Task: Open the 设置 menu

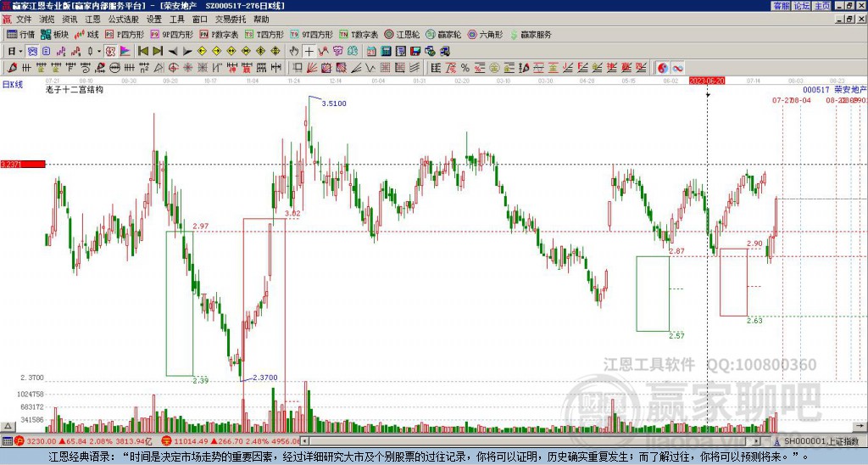Action: pos(154,20)
